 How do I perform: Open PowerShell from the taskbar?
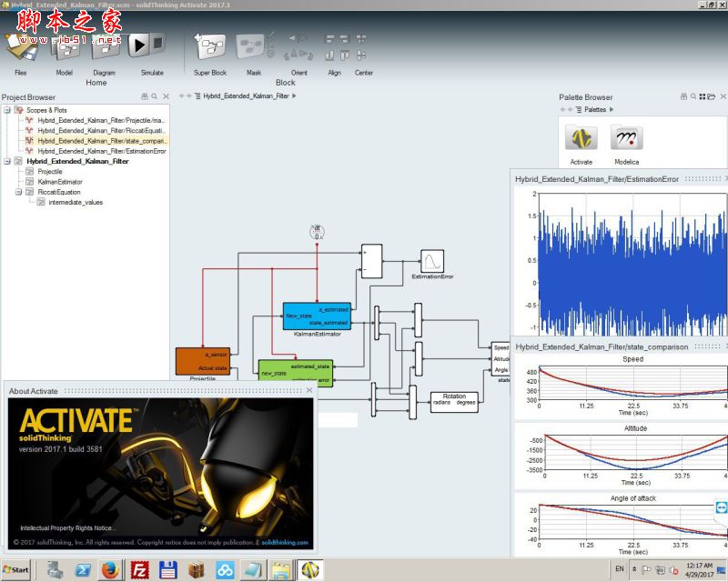(83, 570)
